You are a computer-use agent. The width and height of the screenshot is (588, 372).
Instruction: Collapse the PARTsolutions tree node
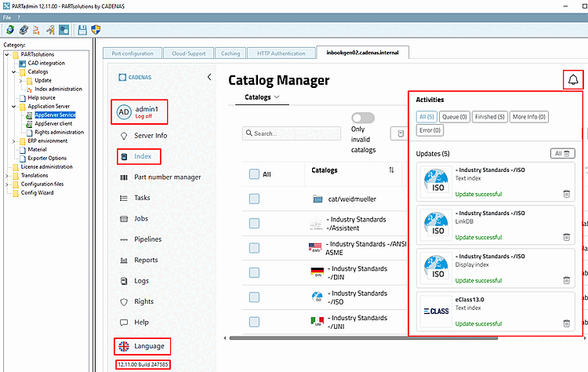pyautogui.click(x=7, y=54)
